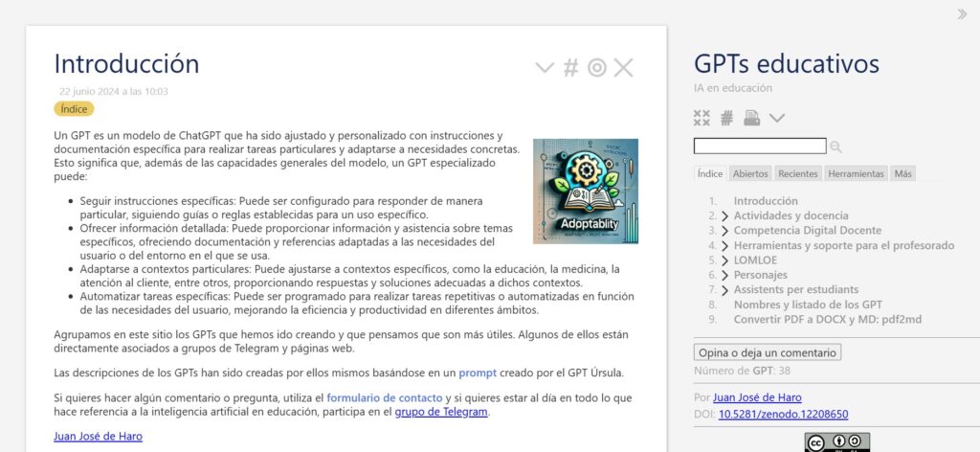Switch to the Recientes tab
The height and width of the screenshot is (452, 980).
coord(797,173)
